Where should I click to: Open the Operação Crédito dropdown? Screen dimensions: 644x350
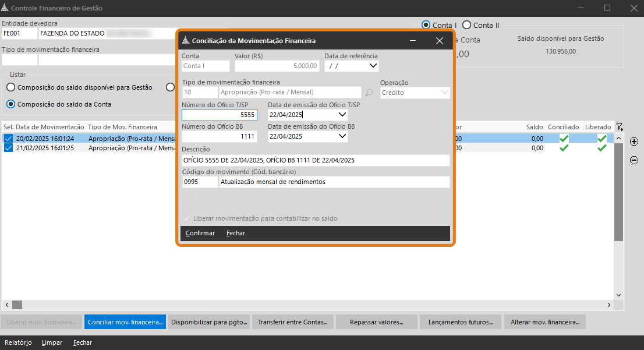click(444, 93)
